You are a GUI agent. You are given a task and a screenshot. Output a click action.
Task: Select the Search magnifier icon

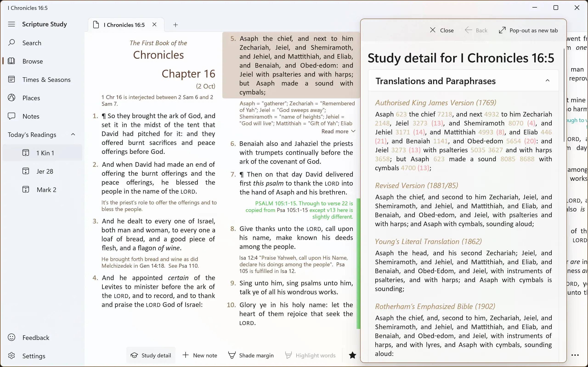(12, 42)
